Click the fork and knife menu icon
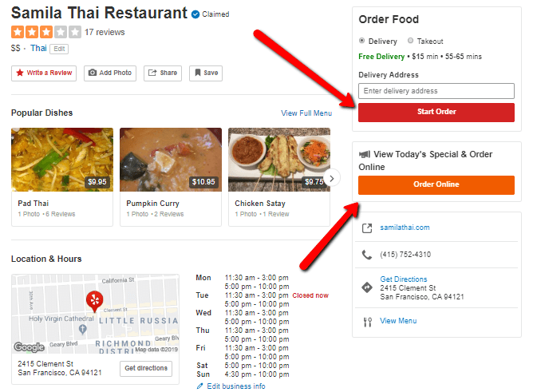 coord(367,322)
